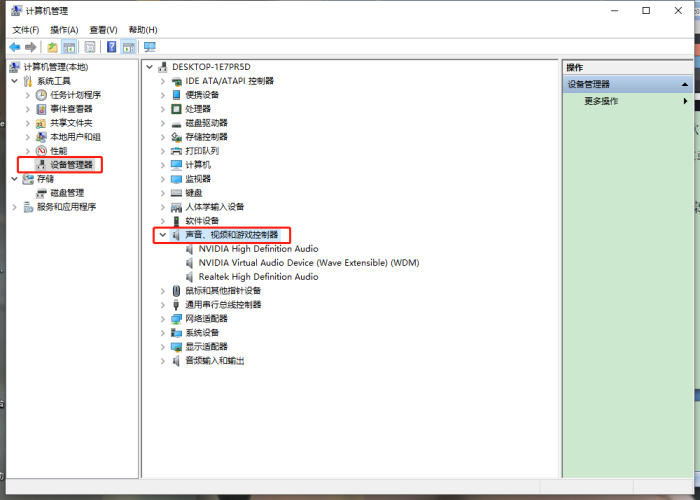Collapse the 系统工具 node
The height and width of the screenshot is (500, 700).
14,81
